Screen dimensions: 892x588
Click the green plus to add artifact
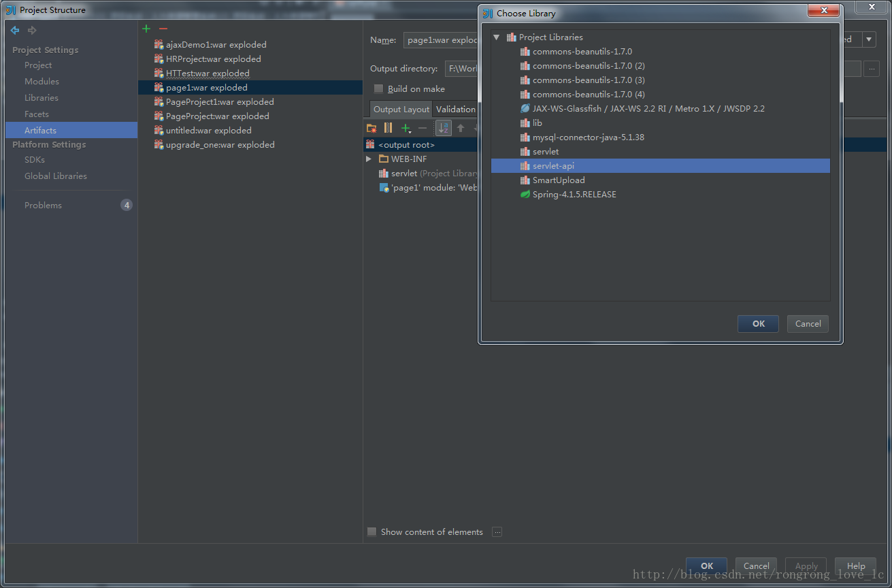pos(146,29)
